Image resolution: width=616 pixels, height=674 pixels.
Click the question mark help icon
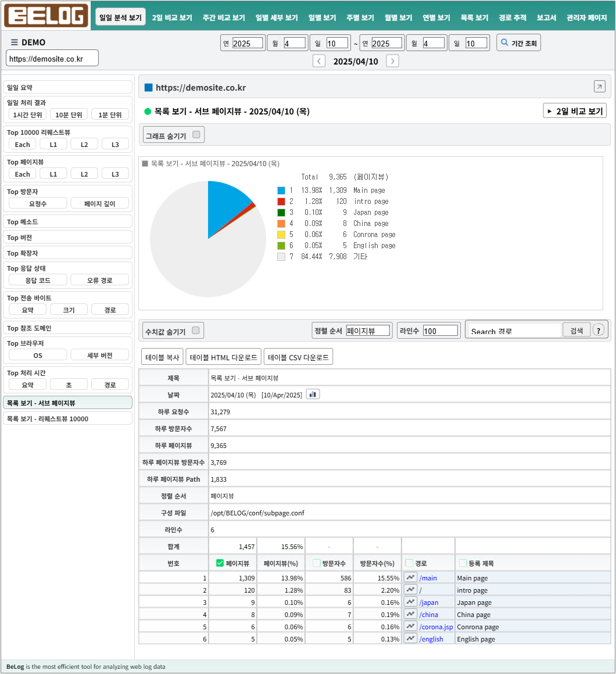click(x=599, y=330)
